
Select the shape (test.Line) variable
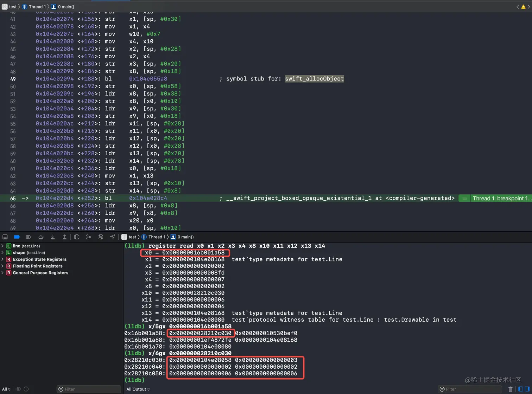29,253
